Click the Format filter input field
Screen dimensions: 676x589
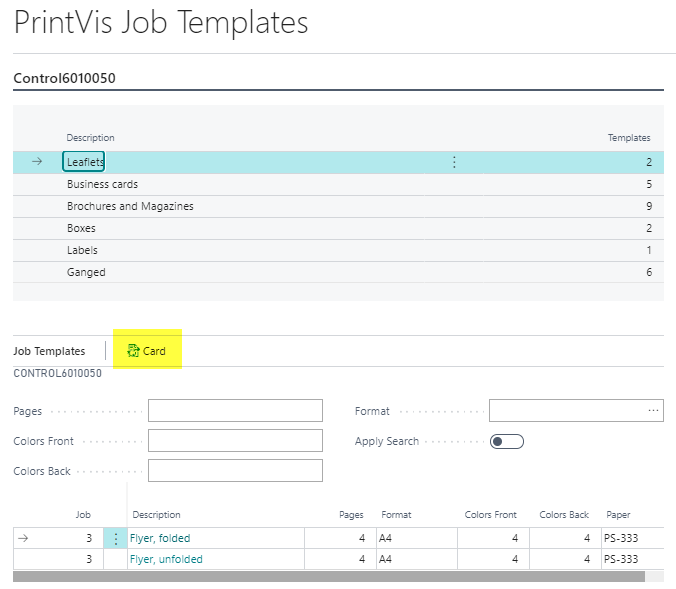point(576,410)
